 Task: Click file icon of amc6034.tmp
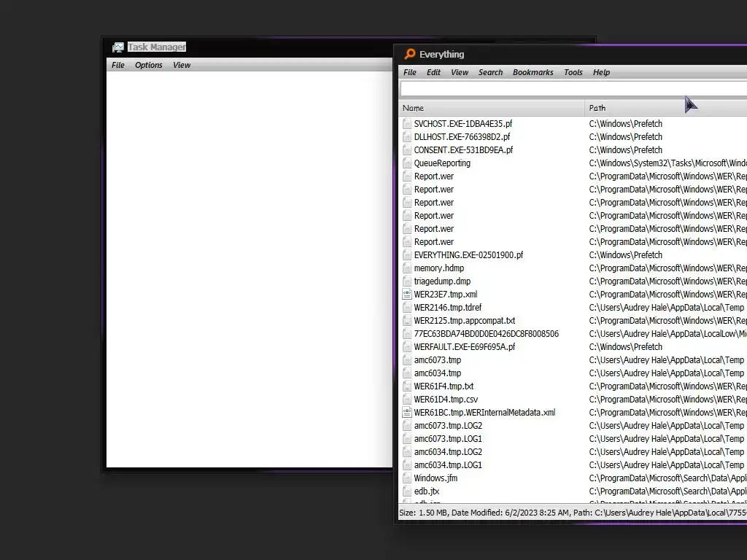(x=407, y=373)
